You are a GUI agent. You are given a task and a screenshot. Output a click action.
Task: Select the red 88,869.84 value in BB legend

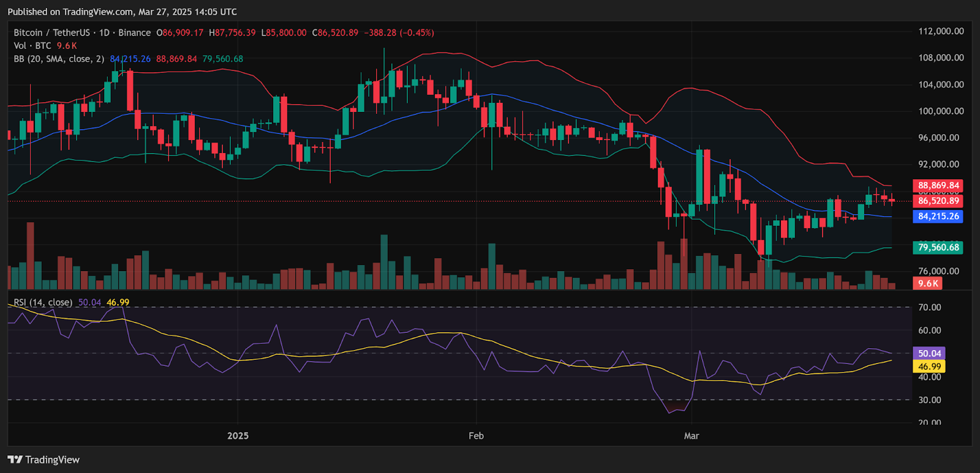click(176, 59)
